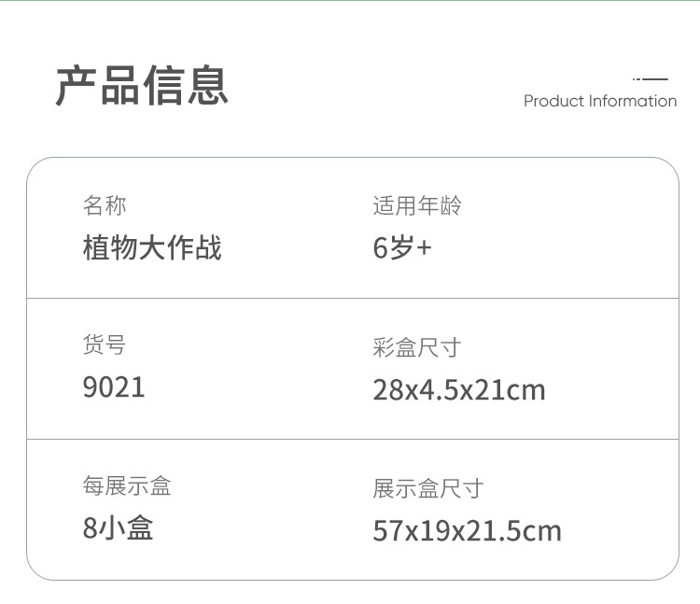Click the top border of the info table

click(x=352, y=158)
